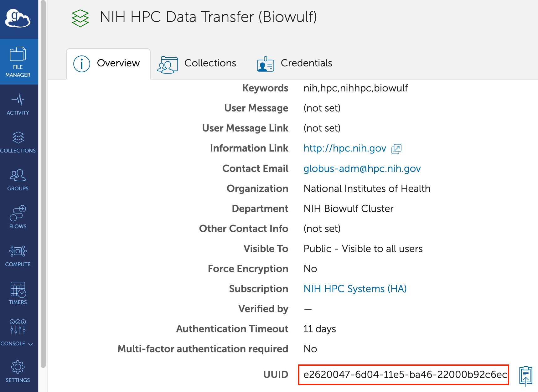538x392 pixels.
Task: Open the File Manager sidebar icon
Action: [18, 62]
